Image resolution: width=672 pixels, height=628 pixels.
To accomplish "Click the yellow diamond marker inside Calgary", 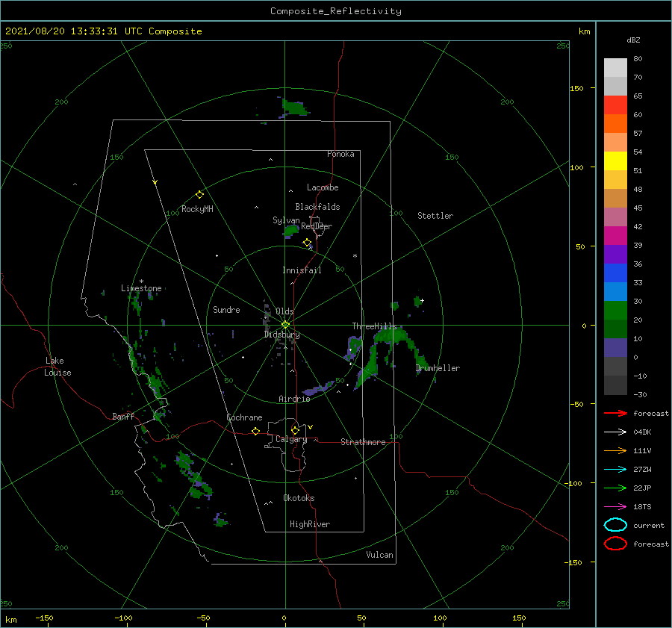I will tap(295, 430).
